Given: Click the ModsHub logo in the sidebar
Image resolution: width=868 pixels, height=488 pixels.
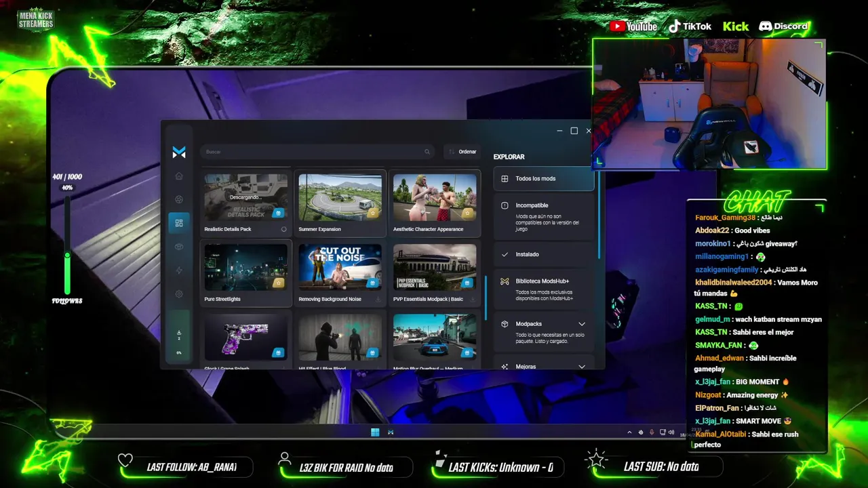Looking at the screenshot, I should coord(179,152).
